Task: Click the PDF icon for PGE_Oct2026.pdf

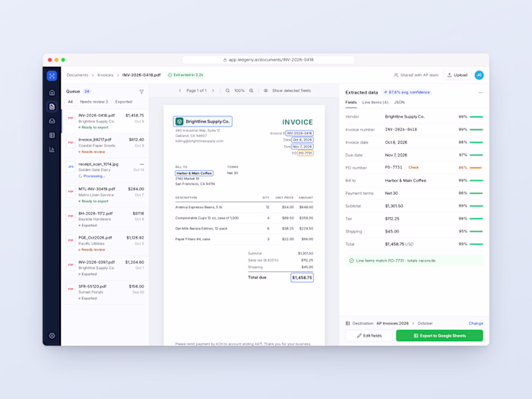Action: tap(71, 240)
